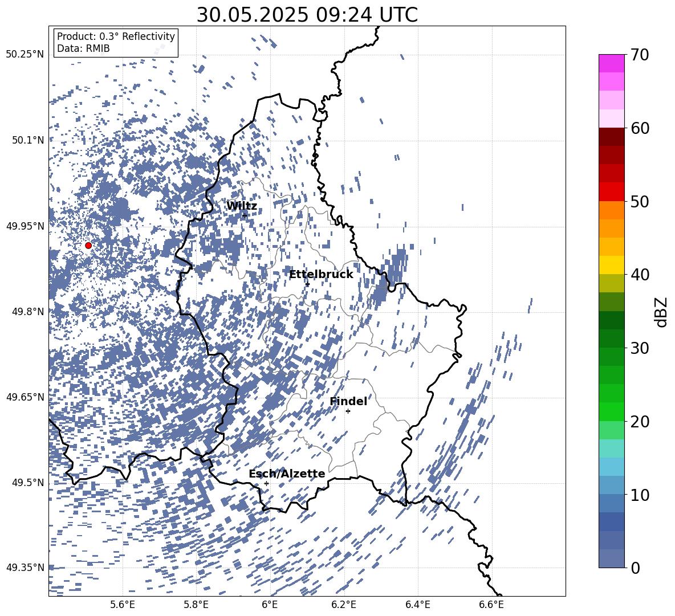The height and width of the screenshot is (616, 675).
Task: Click the 6.2°E longitude tick label
Action: [344, 605]
